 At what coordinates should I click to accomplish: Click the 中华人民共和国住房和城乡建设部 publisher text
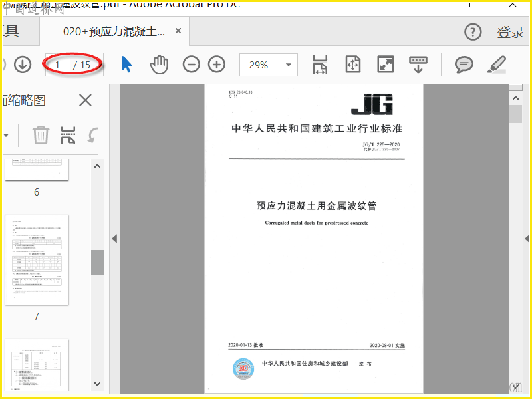[x=305, y=363]
